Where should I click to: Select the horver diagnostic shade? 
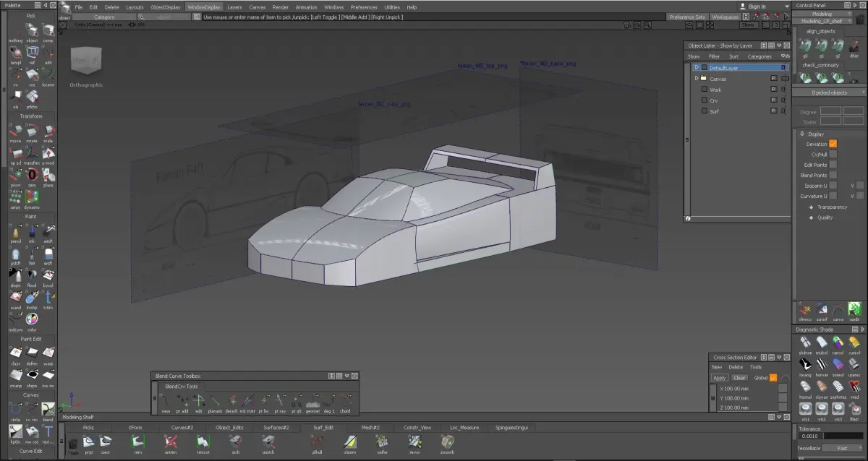point(822,366)
